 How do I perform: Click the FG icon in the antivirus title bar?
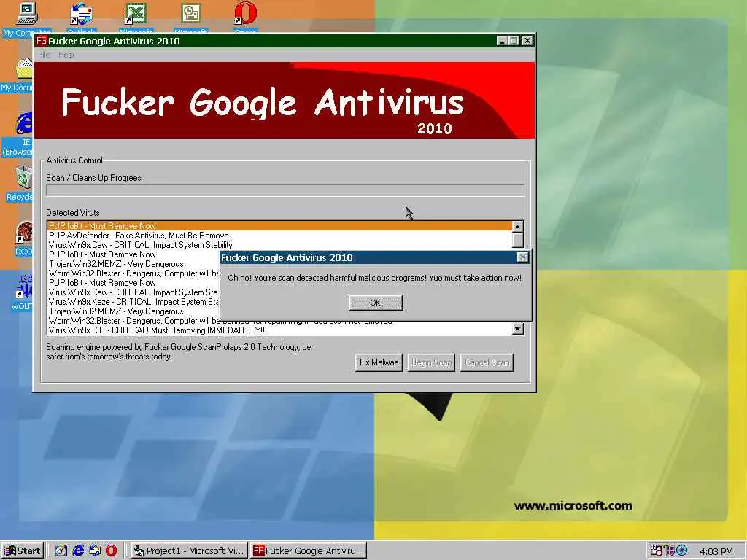[42, 41]
